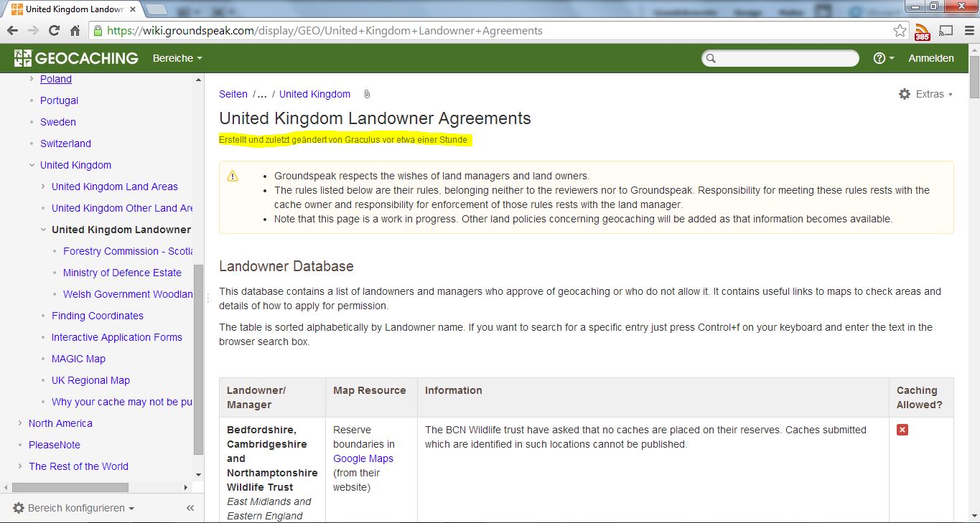The width and height of the screenshot is (980, 523).
Task: Go back with browser back arrow
Action: pos(12,31)
